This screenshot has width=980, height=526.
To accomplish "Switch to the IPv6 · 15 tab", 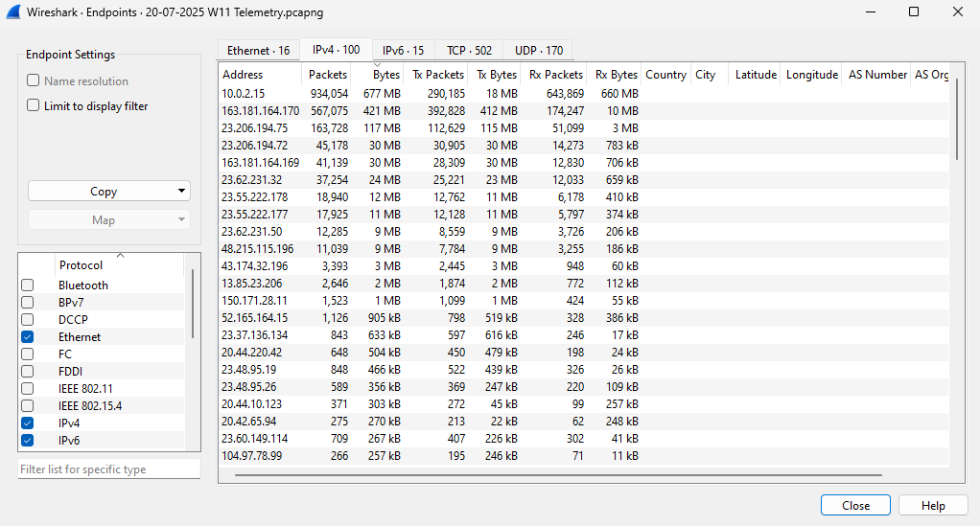I will [x=403, y=51].
